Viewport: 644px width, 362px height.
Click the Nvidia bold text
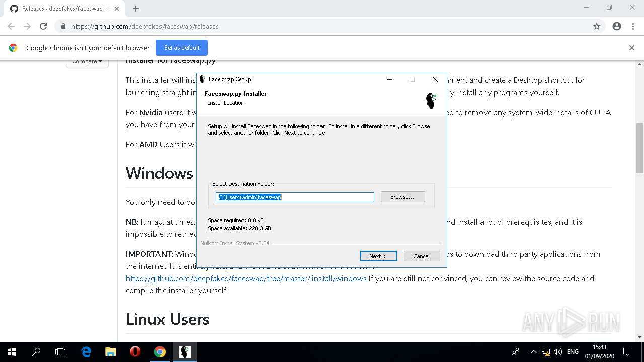151,112
